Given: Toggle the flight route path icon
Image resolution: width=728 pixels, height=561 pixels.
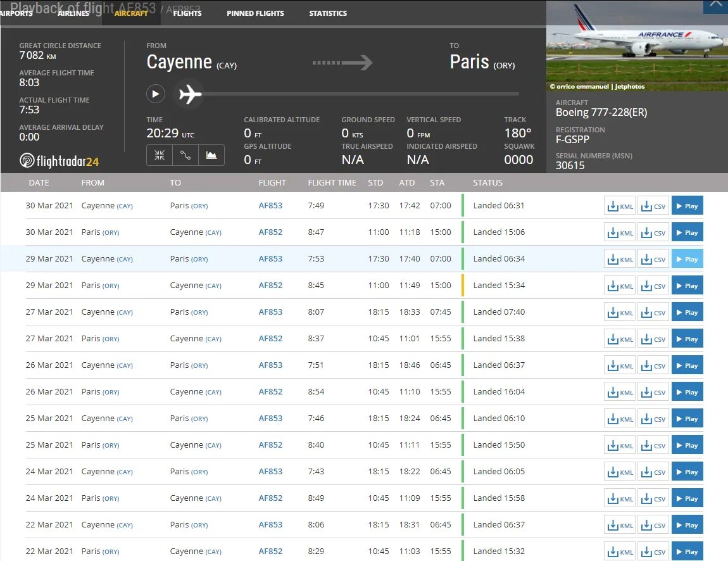Looking at the screenshot, I should 185,155.
